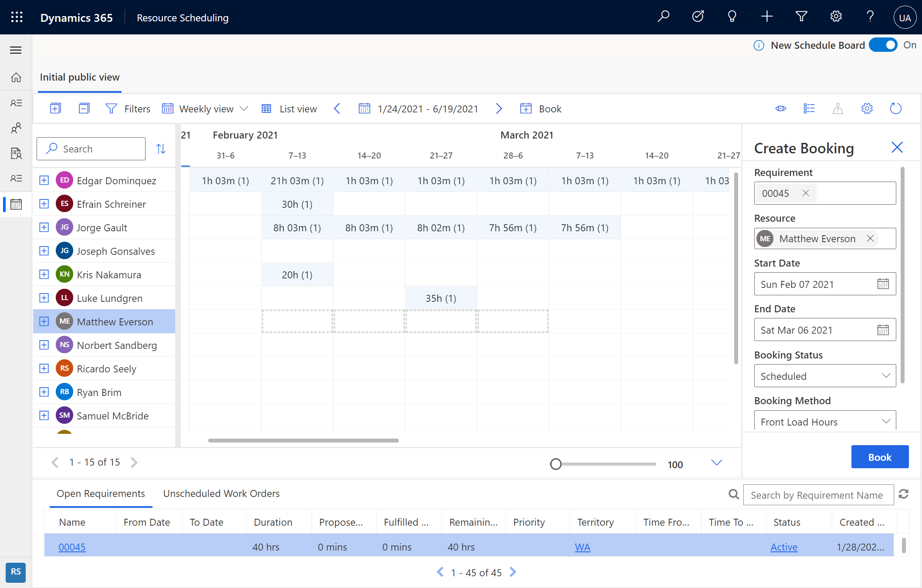Click requirement link 00045 in list

[x=72, y=546]
